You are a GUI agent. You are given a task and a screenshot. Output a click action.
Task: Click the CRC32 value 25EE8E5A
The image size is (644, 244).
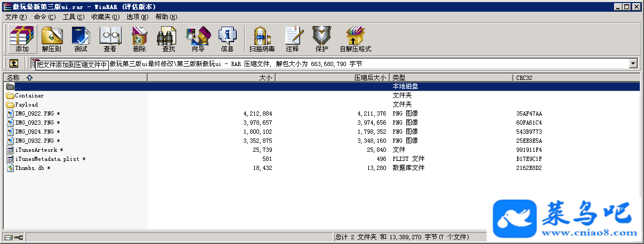tap(529, 141)
